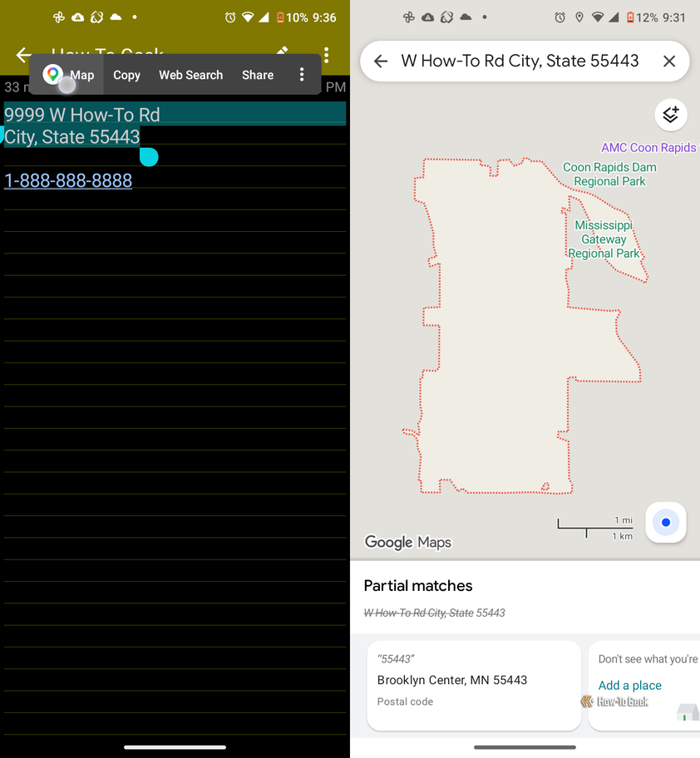Clear the Google Maps search with X

669,61
